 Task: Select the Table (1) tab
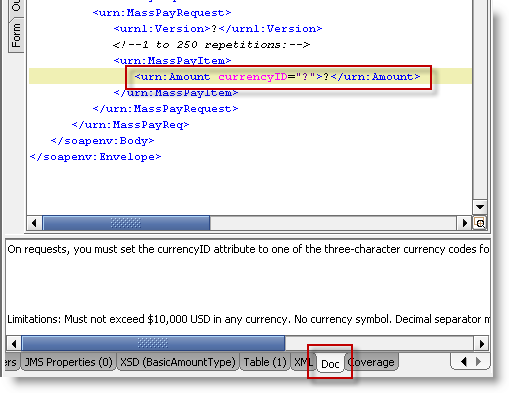[265, 362]
